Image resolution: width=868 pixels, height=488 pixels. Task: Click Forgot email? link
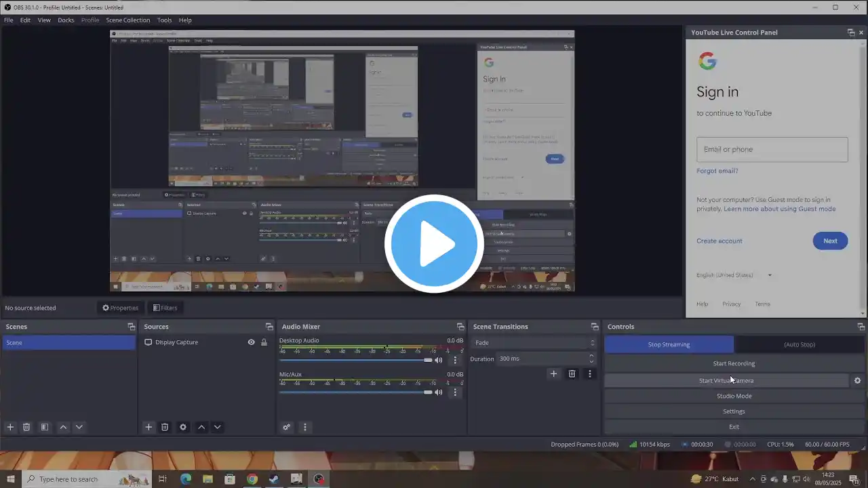717,171
